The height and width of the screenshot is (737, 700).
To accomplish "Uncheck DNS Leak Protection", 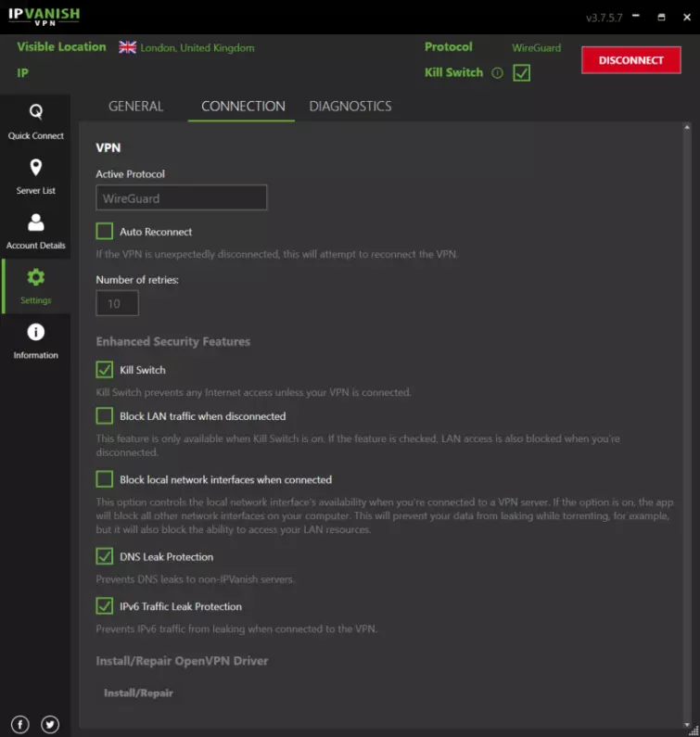I will tap(105, 556).
